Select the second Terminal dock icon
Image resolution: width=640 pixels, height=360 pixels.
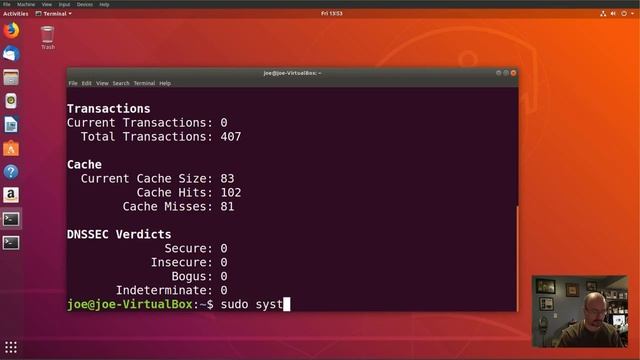(11, 243)
